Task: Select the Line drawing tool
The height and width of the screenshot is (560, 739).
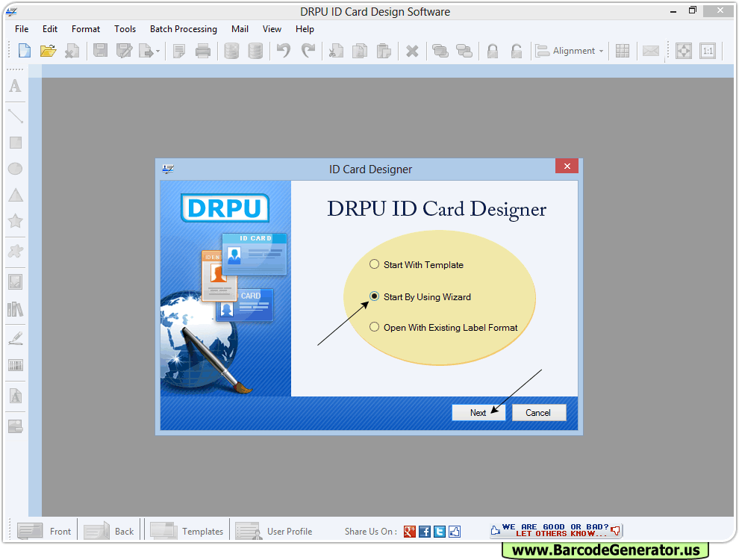Action: pos(16,116)
